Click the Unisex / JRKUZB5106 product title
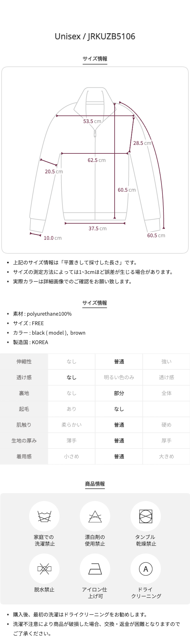Screen dimensions: 190x644 pyautogui.click(x=95, y=37)
